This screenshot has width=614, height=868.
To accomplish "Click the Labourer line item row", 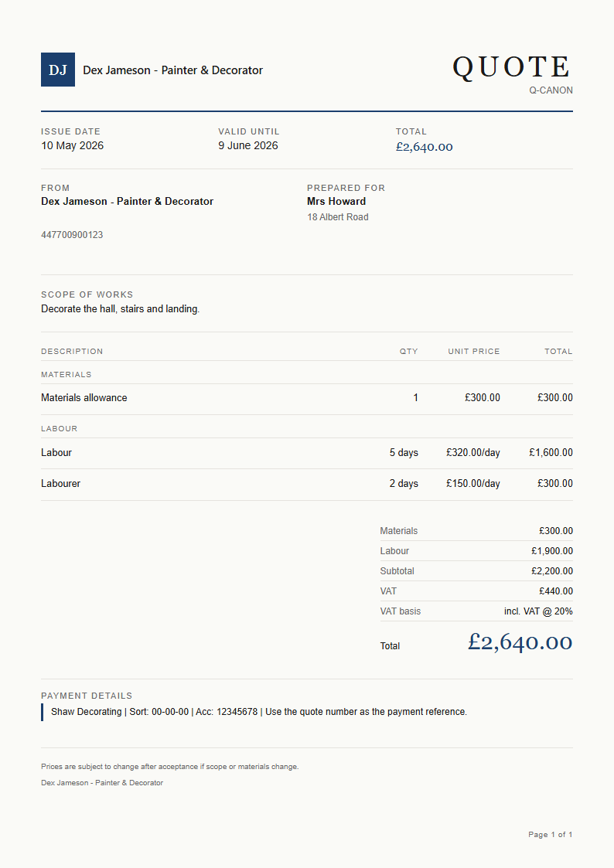I will (x=307, y=484).
